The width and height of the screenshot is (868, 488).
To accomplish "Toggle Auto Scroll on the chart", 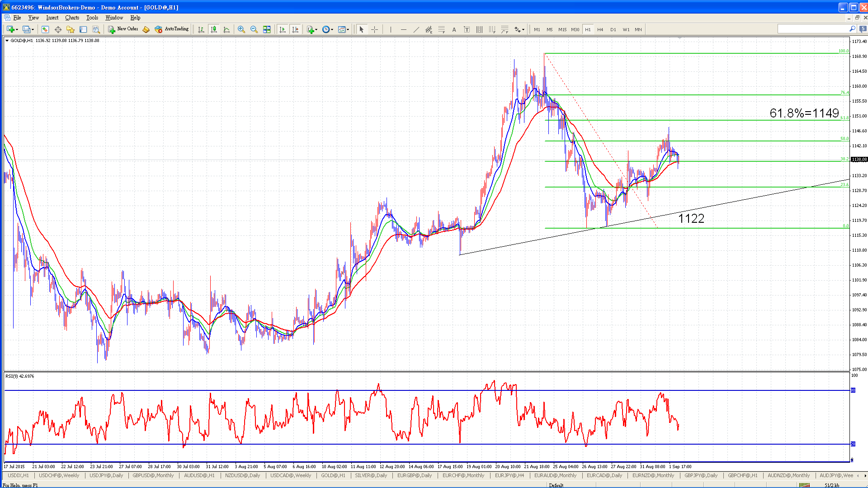I will click(x=283, y=29).
